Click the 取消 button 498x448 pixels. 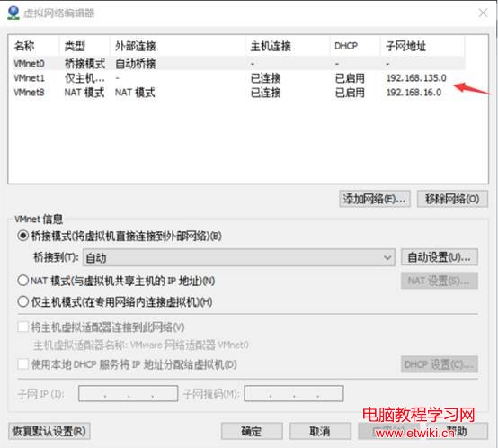tap(320, 431)
